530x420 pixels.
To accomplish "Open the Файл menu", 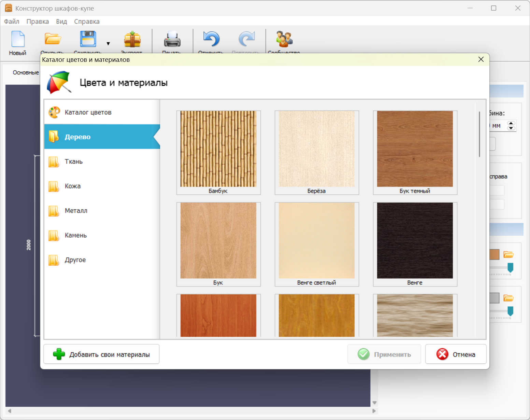I will [x=12, y=22].
